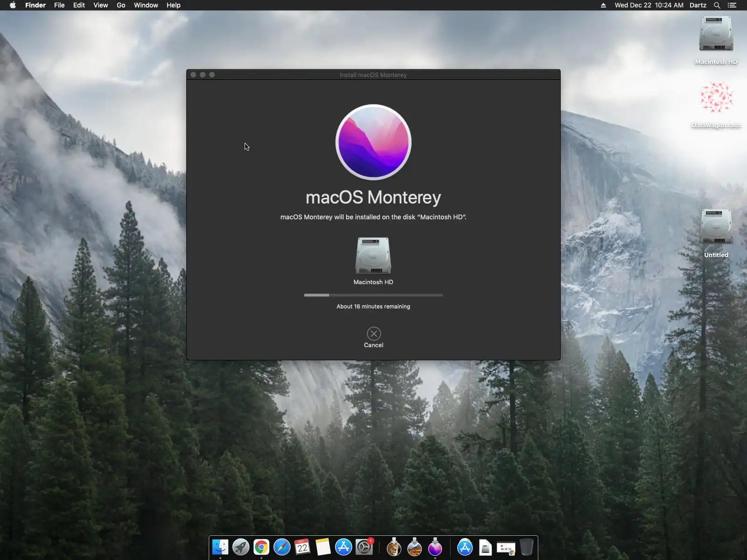Image resolution: width=747 pixels, height=560 pixels.
Task: Open the screenshot file with Chrome badge in dock
Action: tap(506, 548)
